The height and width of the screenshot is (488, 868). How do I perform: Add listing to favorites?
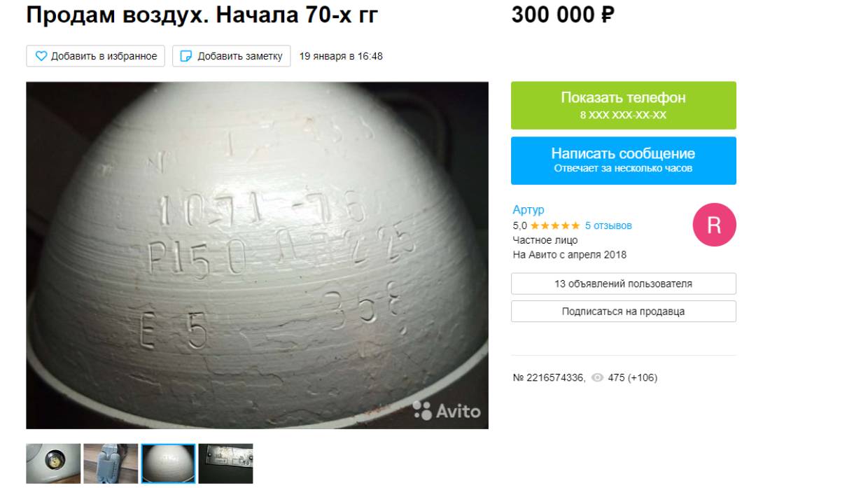click(x=97, y=56)
